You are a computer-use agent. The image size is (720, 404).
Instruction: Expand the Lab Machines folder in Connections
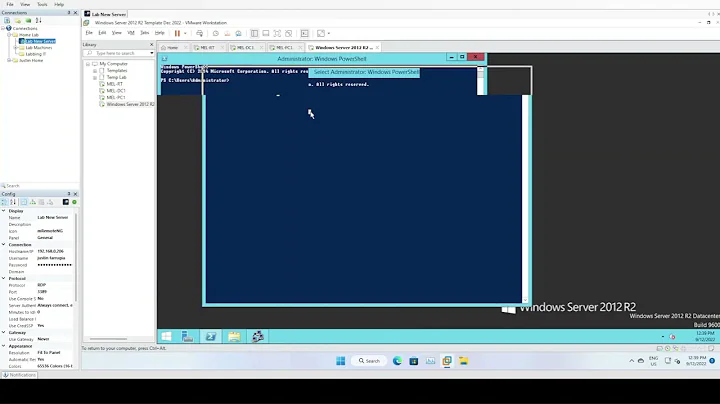click(x=15, y=48)
